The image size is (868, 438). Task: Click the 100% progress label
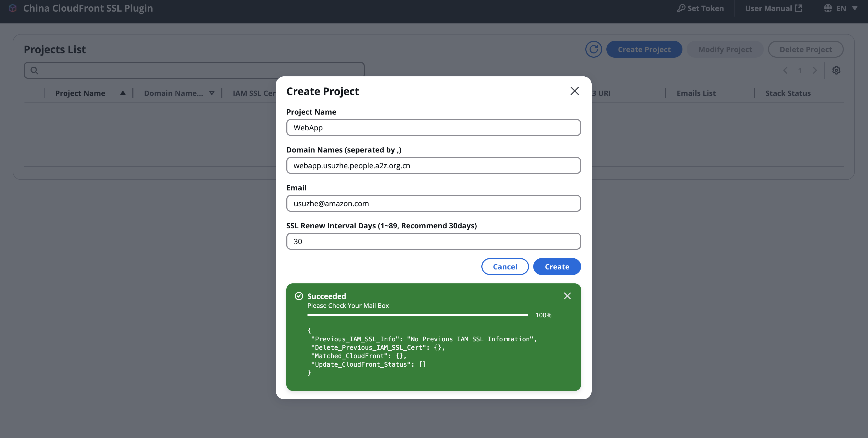tap(543, 315)
